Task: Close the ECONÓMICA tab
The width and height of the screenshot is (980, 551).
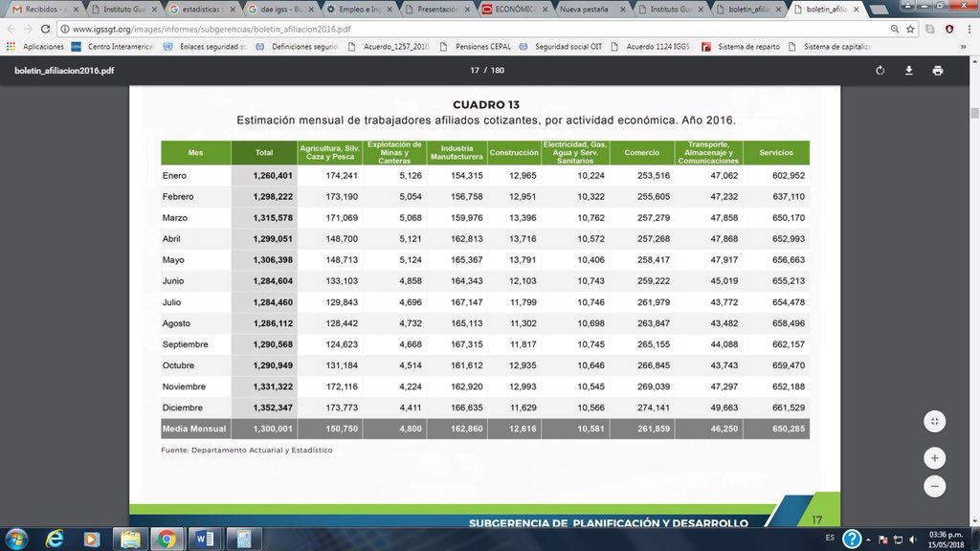Action: [x=545, y=10]
